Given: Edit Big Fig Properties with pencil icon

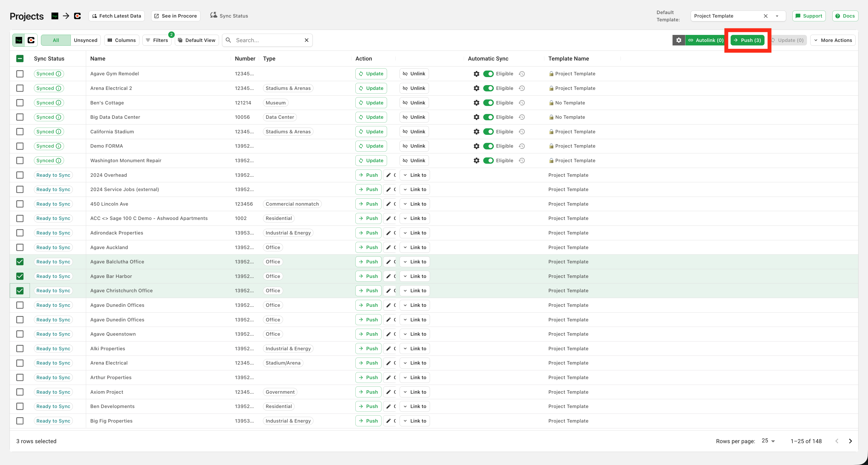Looking at the screenshot, I should [389, 421].
